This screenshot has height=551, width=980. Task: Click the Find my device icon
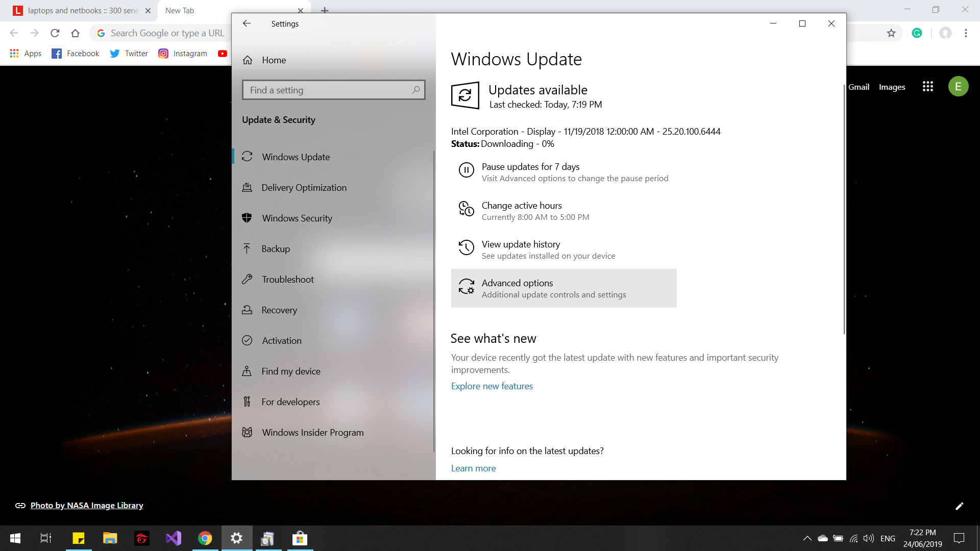coord(247,371)
